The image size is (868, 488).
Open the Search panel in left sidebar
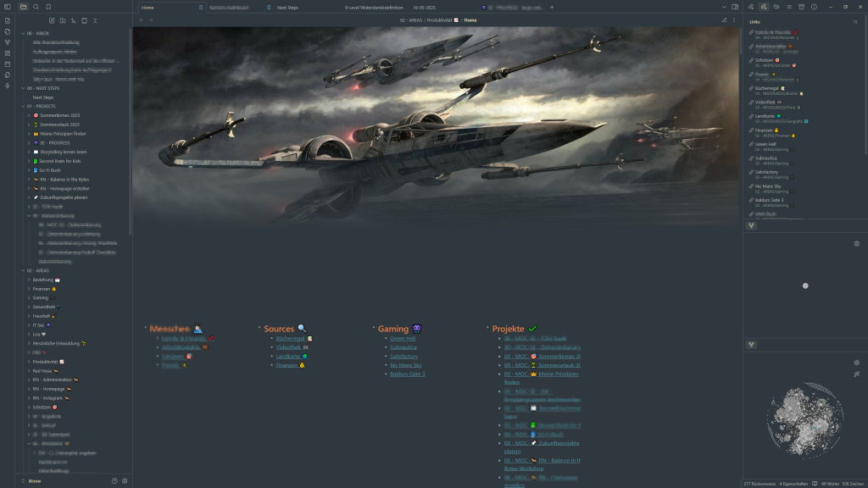pos(36,7)
